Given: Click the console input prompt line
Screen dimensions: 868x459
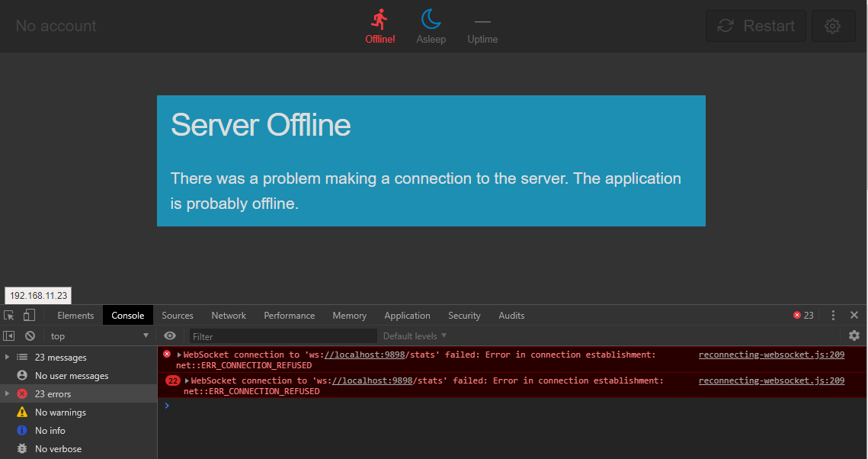Looking at the screenshot, I should [512, 406].
